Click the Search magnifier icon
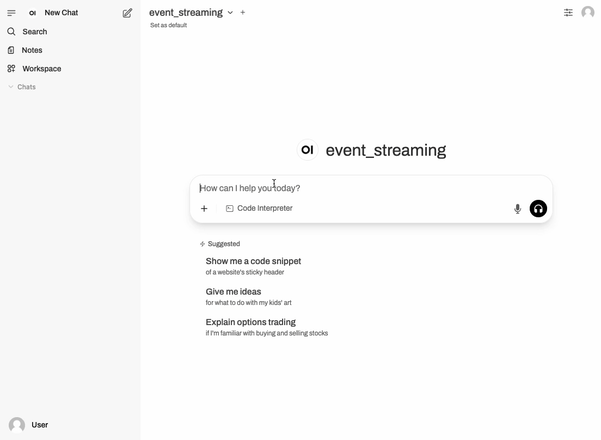 click(x=12, y=32)
